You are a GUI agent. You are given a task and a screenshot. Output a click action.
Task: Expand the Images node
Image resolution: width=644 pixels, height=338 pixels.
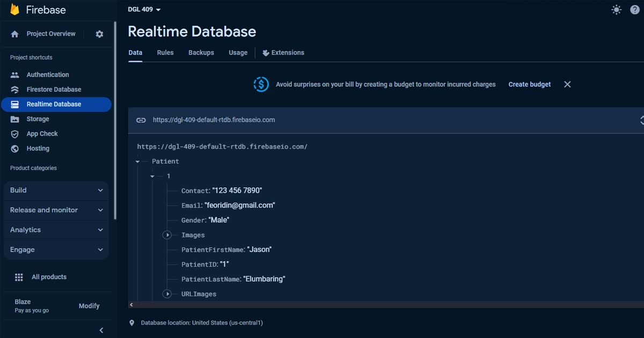click(x=167, y=235)
